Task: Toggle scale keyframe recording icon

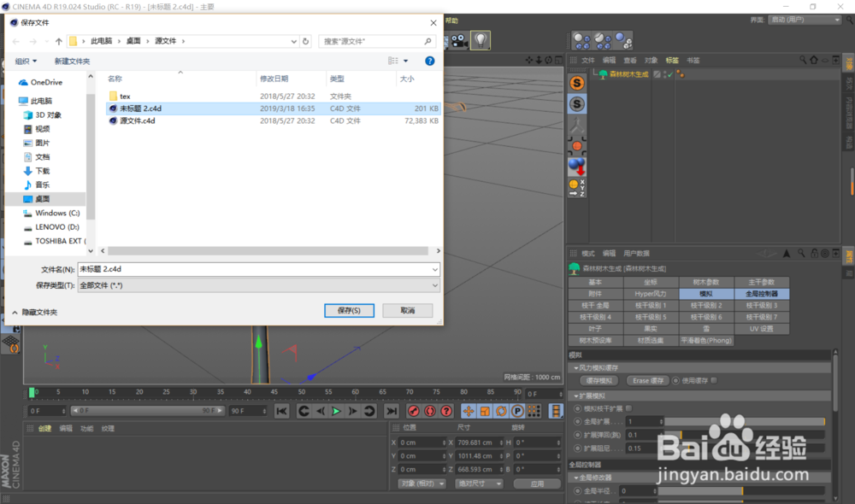Action: 485,412
